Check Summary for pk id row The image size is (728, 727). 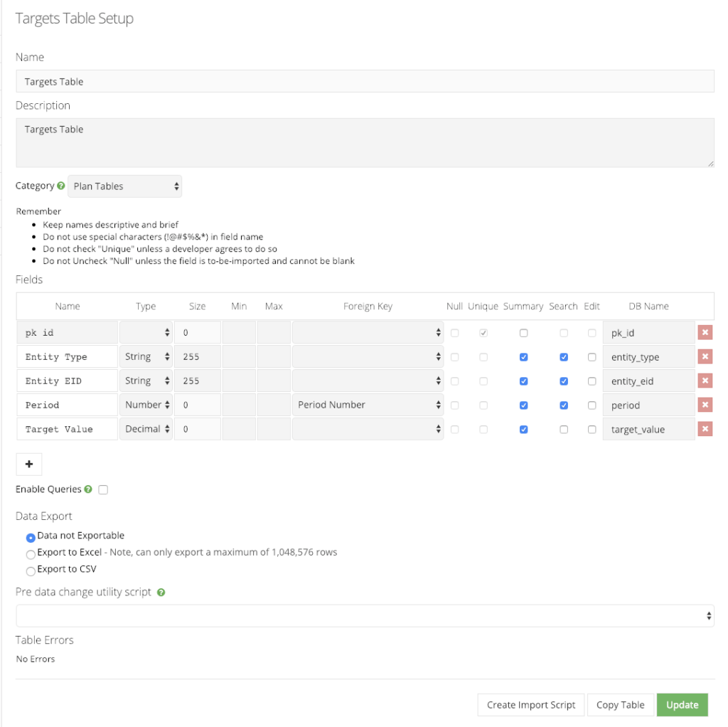coord(523,333)
